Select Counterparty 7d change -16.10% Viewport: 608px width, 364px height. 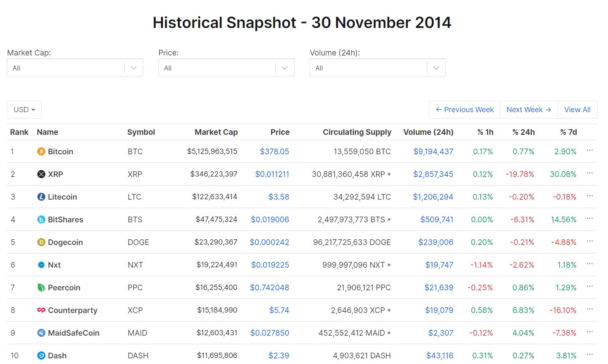(563, 310)
